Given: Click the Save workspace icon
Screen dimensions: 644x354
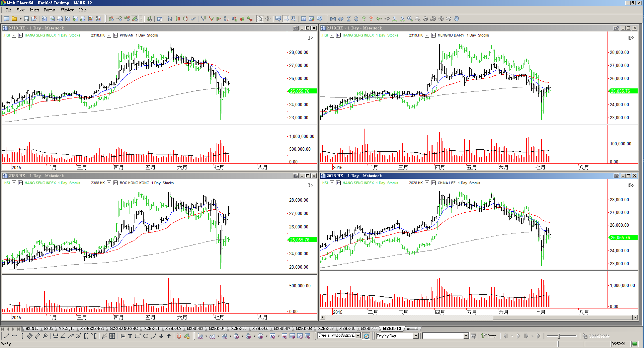Looking at the screenshot, I should point(26,19).
